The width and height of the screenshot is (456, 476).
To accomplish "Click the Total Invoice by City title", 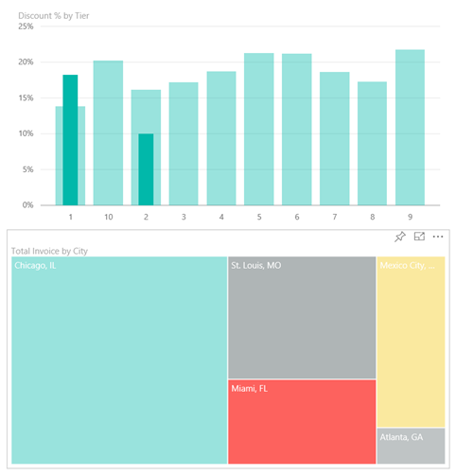I will (x=49, y=251).
